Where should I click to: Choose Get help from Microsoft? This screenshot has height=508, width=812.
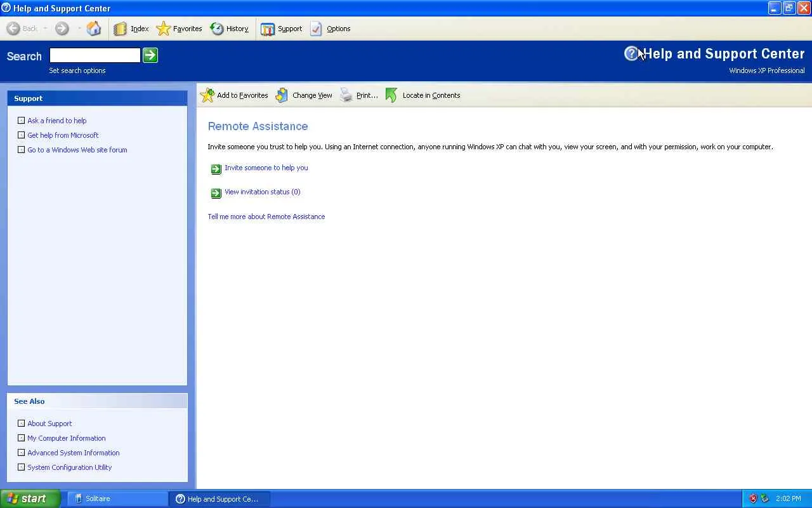(x=63, y=135)
